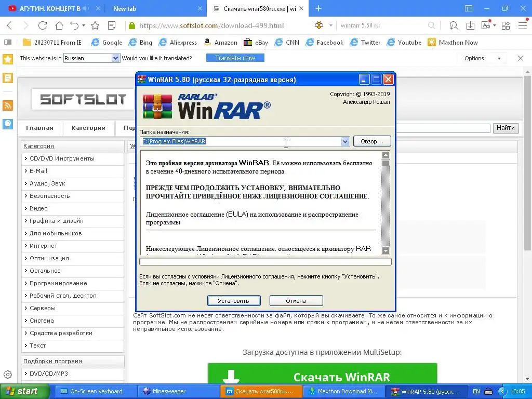Click the search magnifier icon
532x399 pixels.
click(x=431, y=25)
